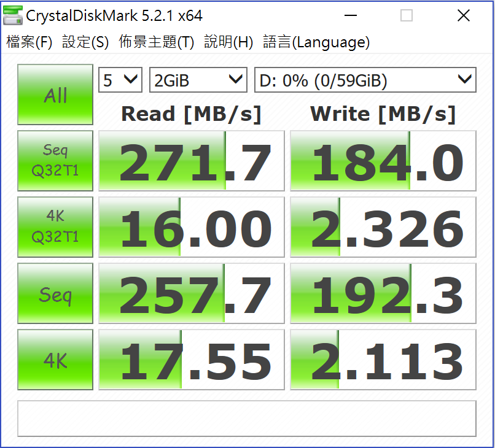Open the drive dropdown showing D: 0%
Image resolution: width=495 pixels, height=448 pixels.
tap(365, 80)
